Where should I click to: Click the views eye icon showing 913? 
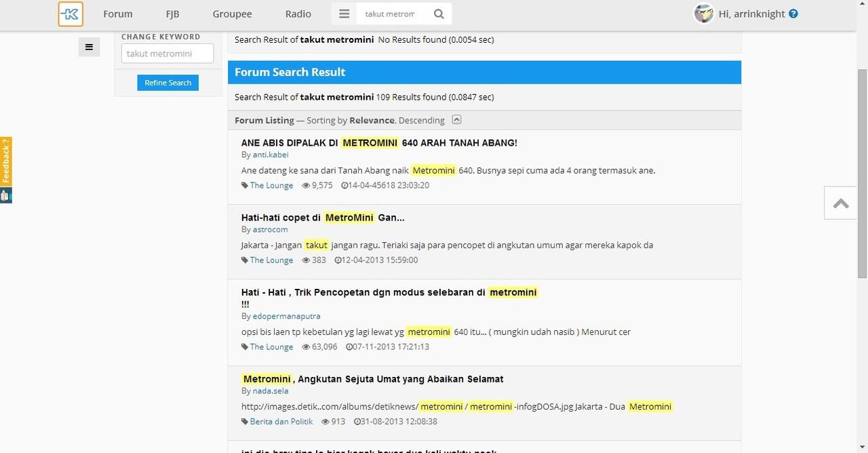[325, 421]
